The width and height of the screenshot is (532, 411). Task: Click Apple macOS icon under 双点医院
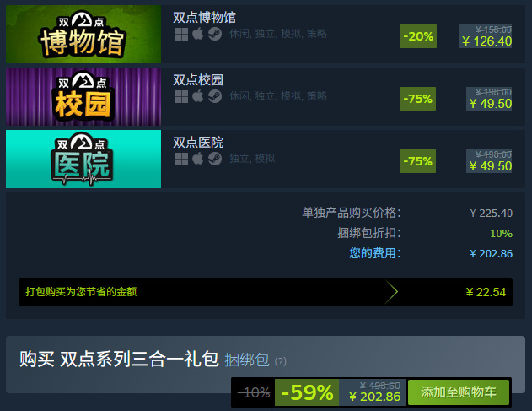tap(198, 159)
